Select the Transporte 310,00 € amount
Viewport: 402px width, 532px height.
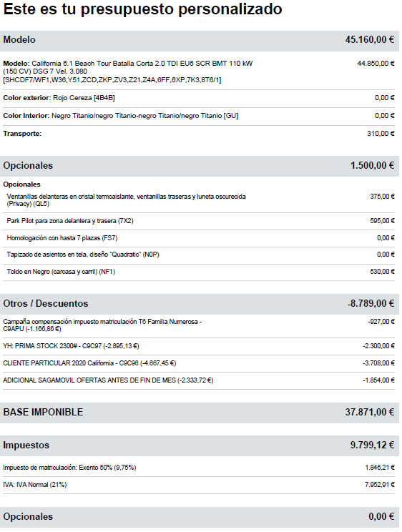(381, 134)
